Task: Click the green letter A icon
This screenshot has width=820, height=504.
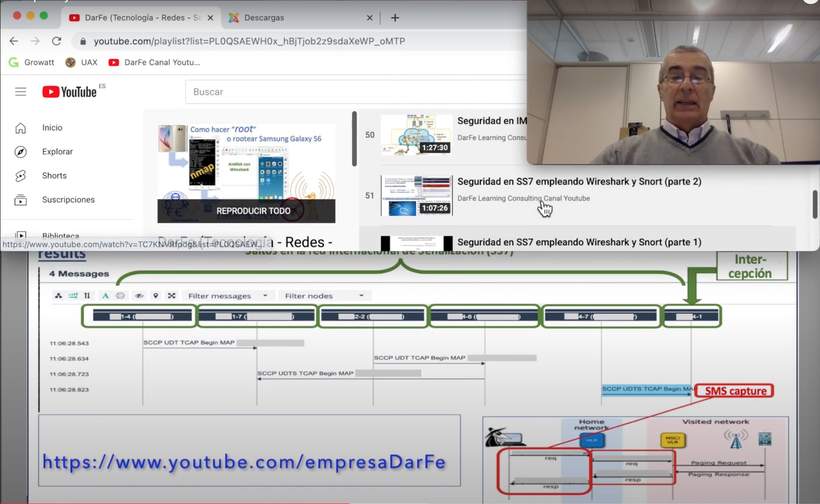Action: (105, 296)
